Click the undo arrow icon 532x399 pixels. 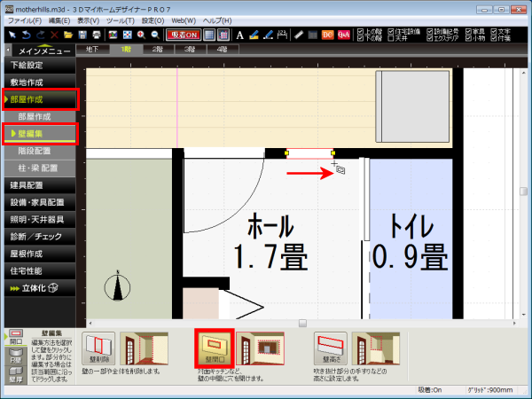pyautogui.click(x=26, y=35)
